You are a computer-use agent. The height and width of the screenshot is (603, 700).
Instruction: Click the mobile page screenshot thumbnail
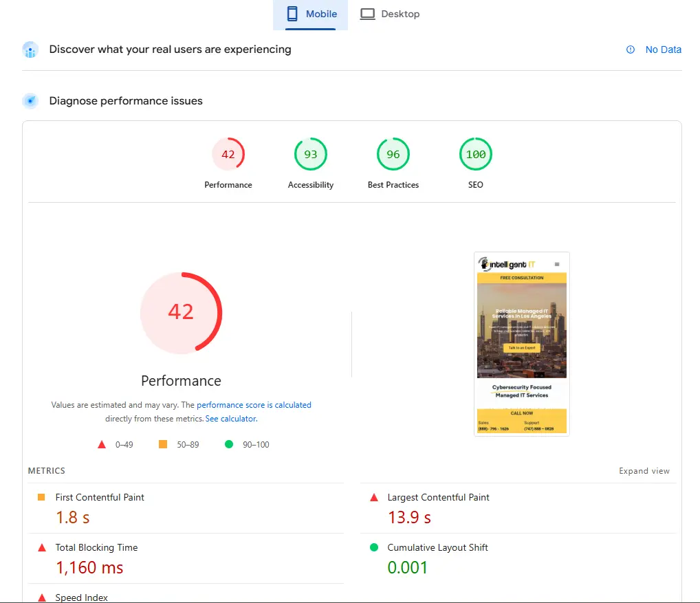[522, 344]
